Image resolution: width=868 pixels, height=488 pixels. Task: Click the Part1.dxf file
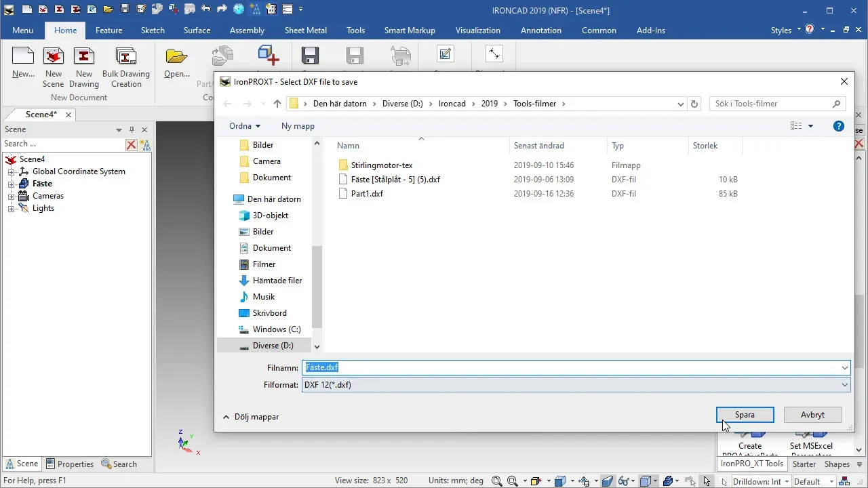coord(367,194)
